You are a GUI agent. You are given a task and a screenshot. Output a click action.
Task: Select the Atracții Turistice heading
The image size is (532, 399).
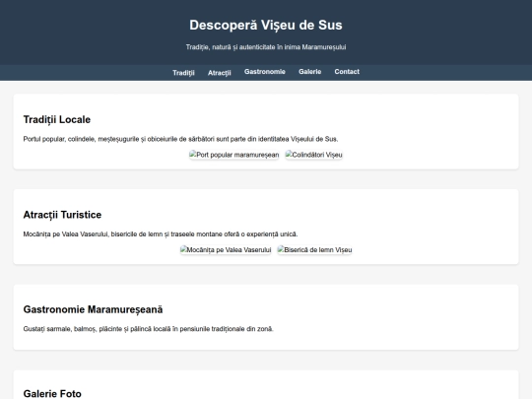point(62,215)
